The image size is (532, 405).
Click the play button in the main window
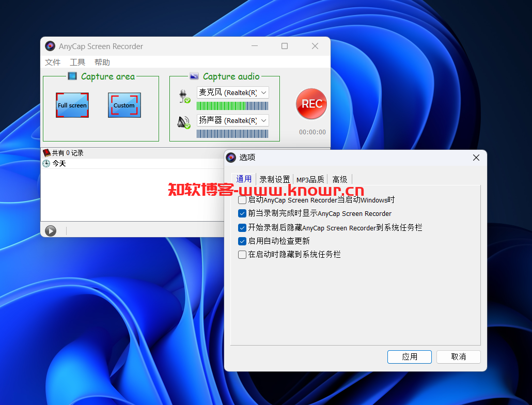click(51, 231)
